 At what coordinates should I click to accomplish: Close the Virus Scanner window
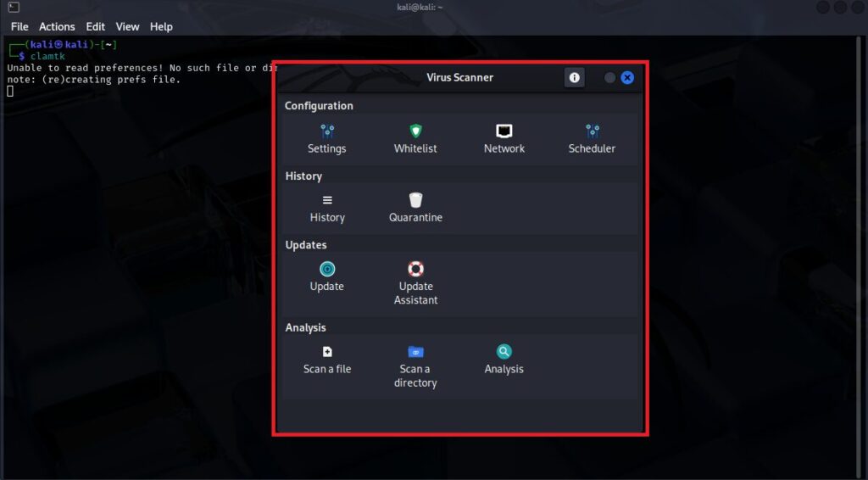click(627, 78)
